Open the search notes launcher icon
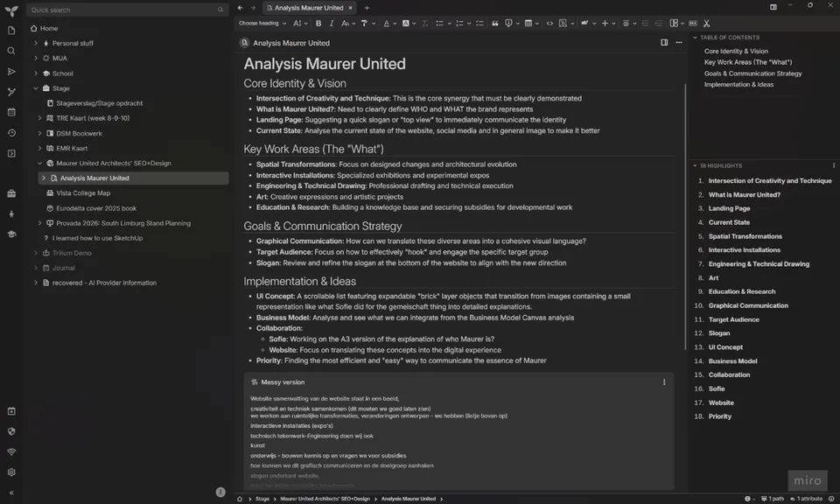The height and width of the screenshot is (504, 840). click(11, 51)
